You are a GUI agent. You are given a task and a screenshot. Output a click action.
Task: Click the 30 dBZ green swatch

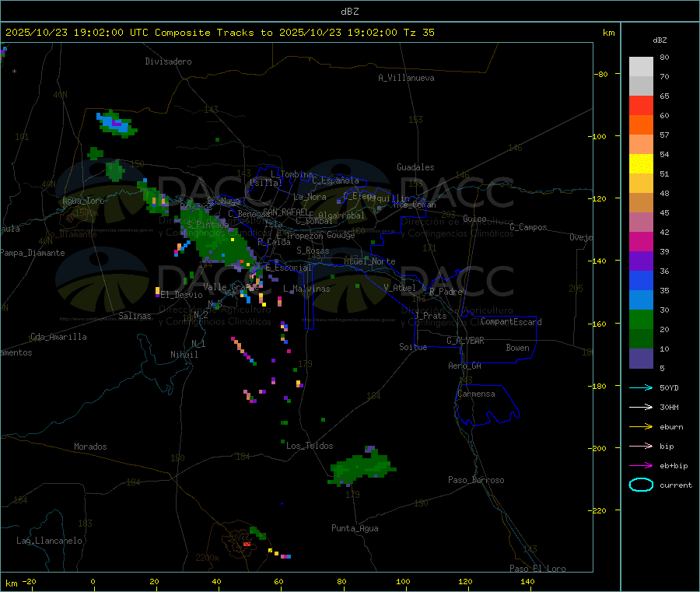click(x=641, y=319)
